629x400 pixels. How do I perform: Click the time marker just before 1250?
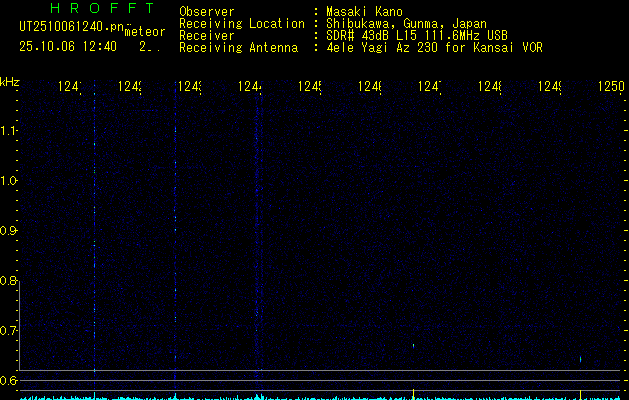coord(550,88)
